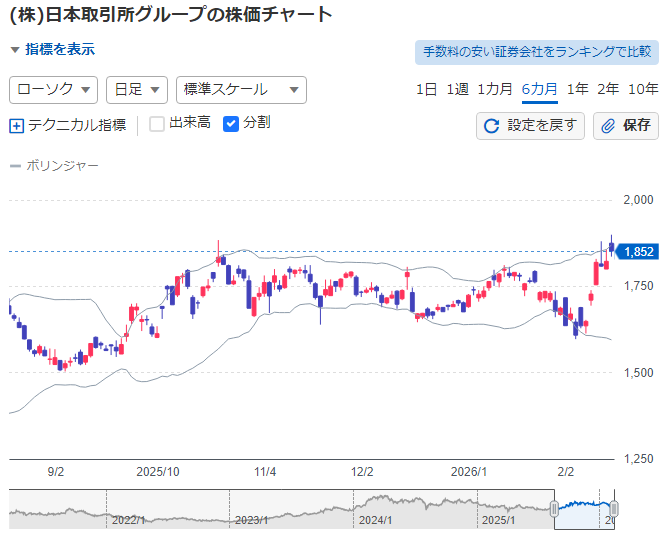The width and height of the screenshot is (664, 535).
Task: Select the 10年 period tab
Action: tap(643, 89)
